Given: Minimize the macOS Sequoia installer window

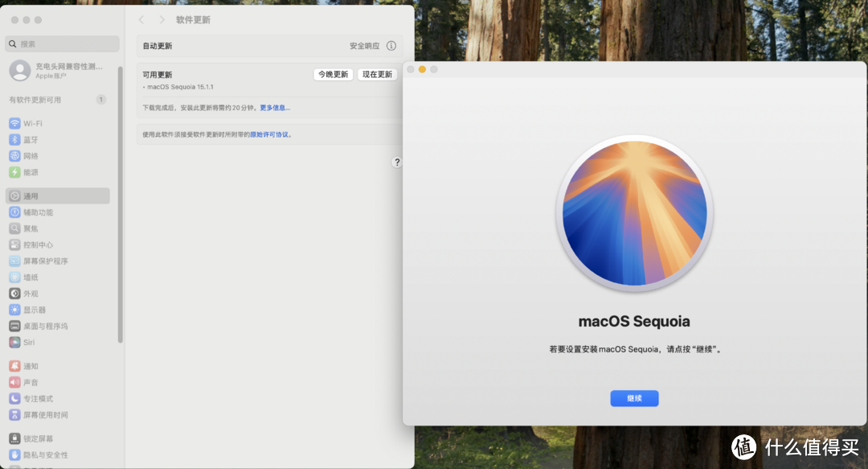Looking at the screenshot, I should point(422,69).
